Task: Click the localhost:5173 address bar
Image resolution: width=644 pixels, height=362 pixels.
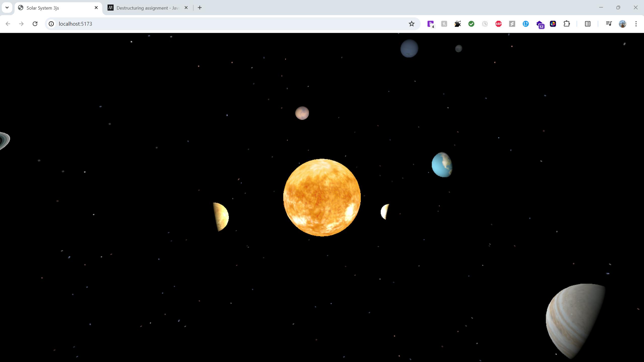Action: pos(227,24)
